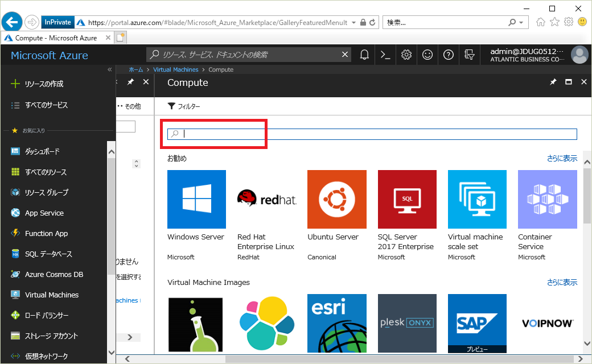Refresh the page with the reload icon
The height and width of the screenshot is (364, 592).
(x=372, y=23)
